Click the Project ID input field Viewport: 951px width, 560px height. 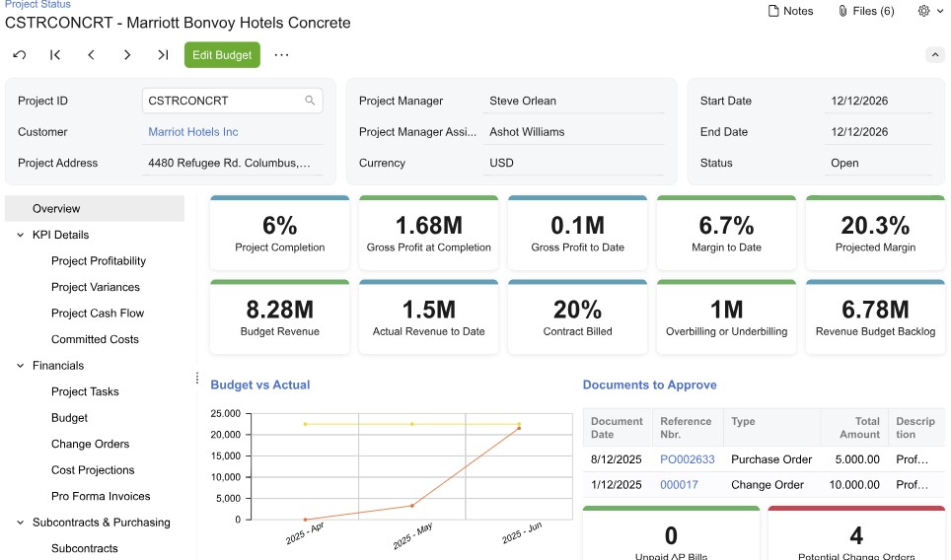(x=222, y=101)
